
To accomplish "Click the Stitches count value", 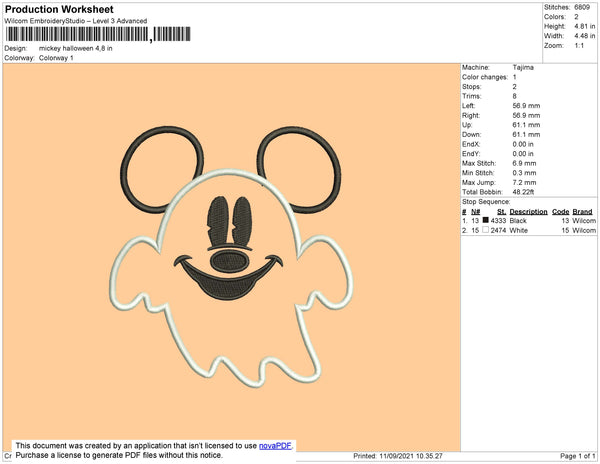I will 582,7.
